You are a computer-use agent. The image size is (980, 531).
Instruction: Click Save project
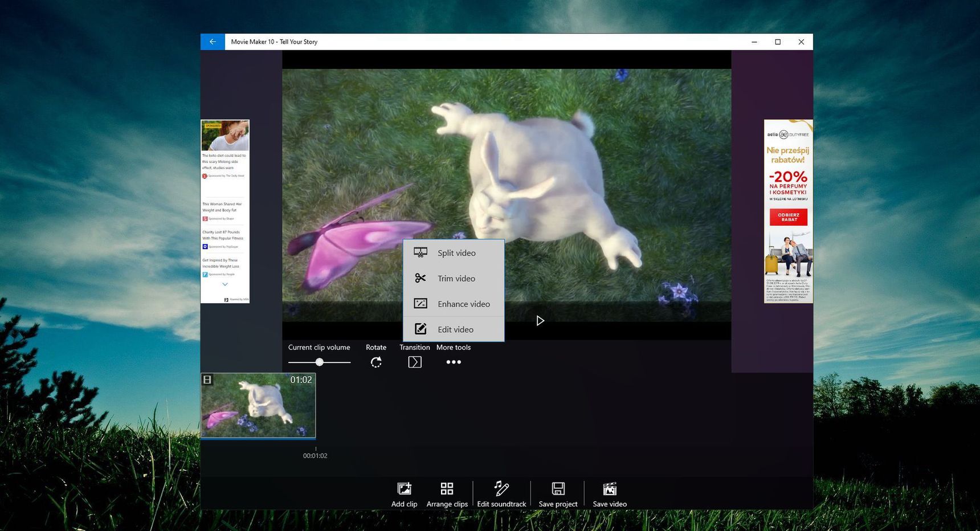tap(558, 494)
